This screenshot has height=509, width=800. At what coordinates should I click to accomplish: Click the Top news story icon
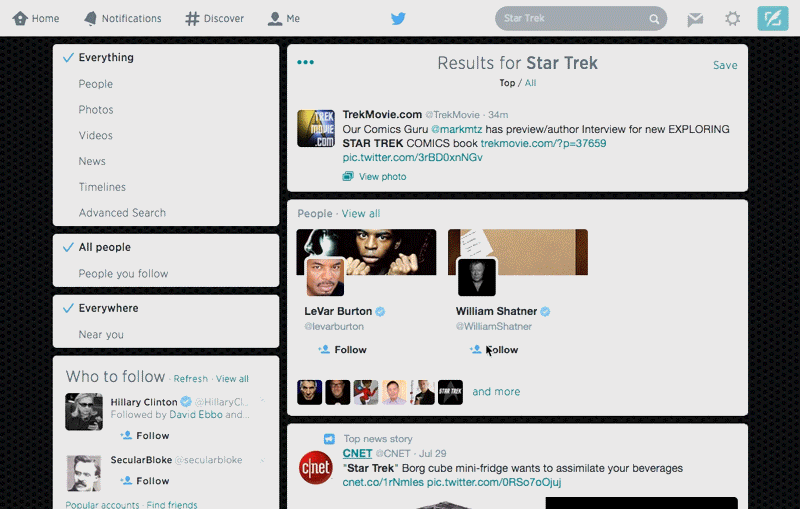coord(330,439)
